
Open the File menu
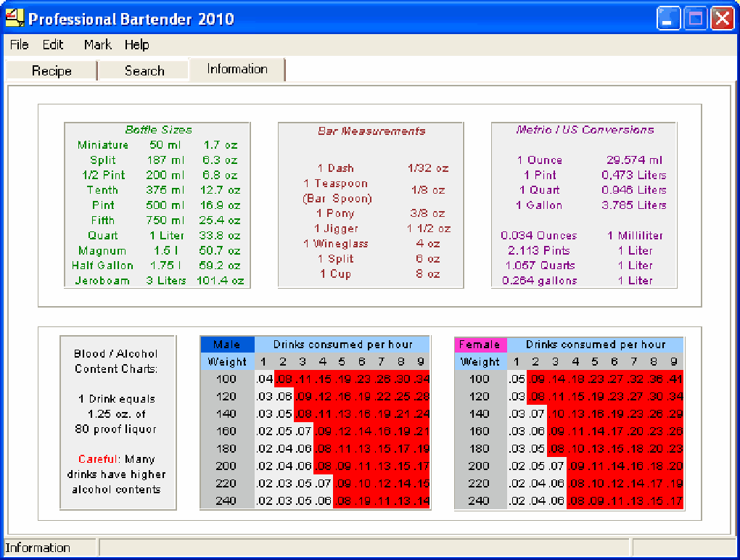tap(19, 45)
